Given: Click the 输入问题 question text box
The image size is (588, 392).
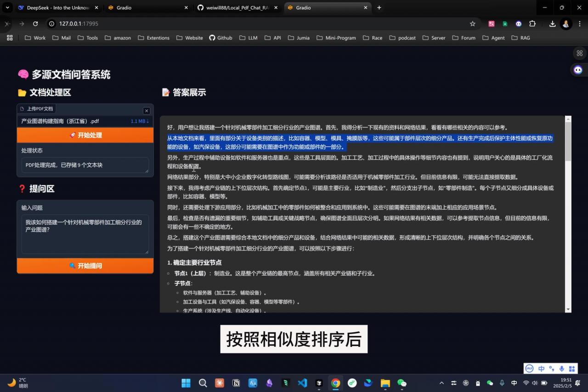Looking at the screenshot, I should 85,234.
